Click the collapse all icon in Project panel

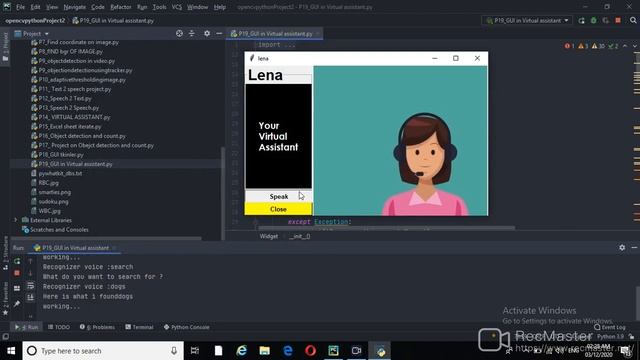[192, 33]
